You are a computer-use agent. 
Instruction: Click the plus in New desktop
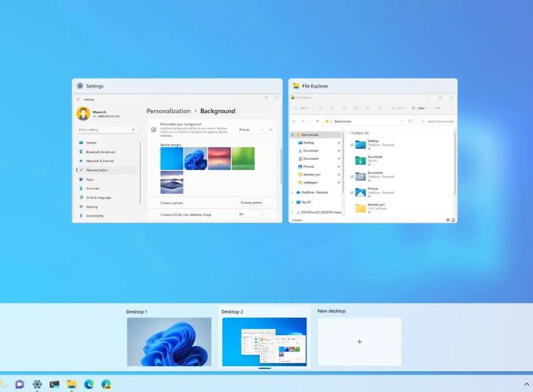click(x=360, y=342)
